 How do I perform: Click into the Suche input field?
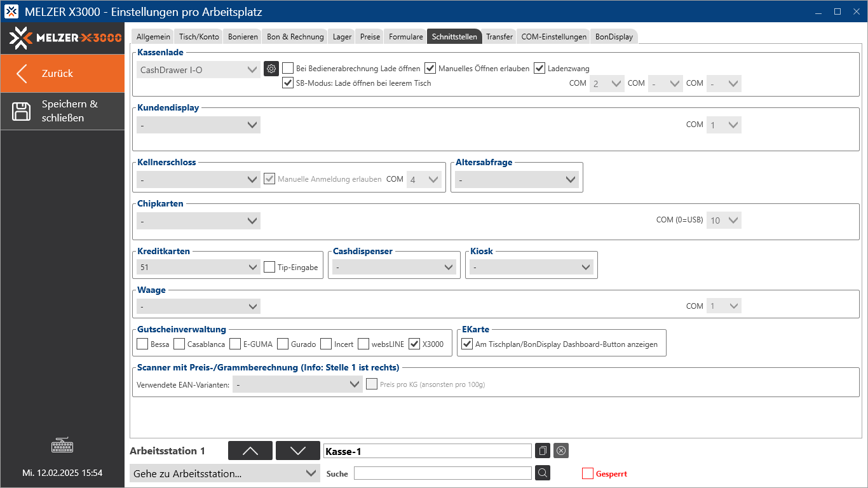click(x=442, y=473)
